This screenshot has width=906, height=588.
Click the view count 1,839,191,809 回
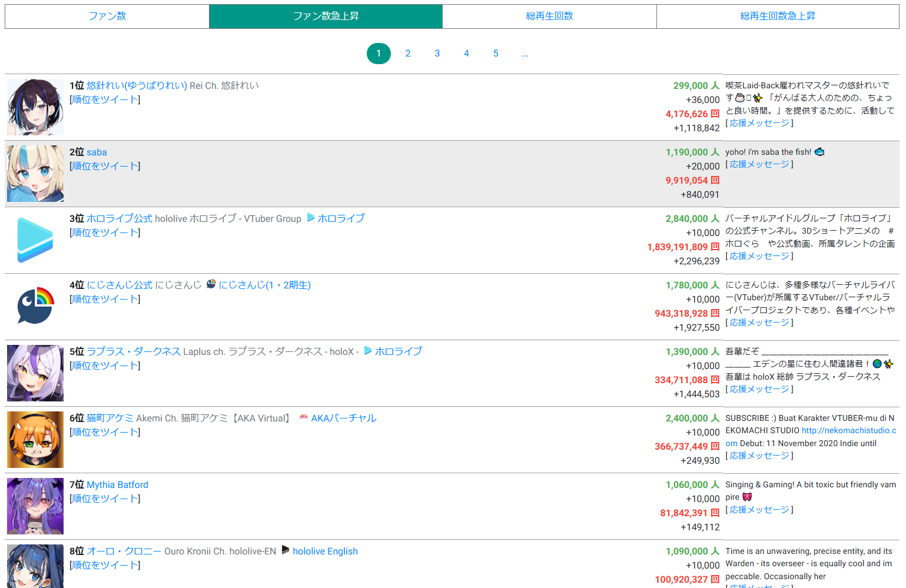click(683, 247)
